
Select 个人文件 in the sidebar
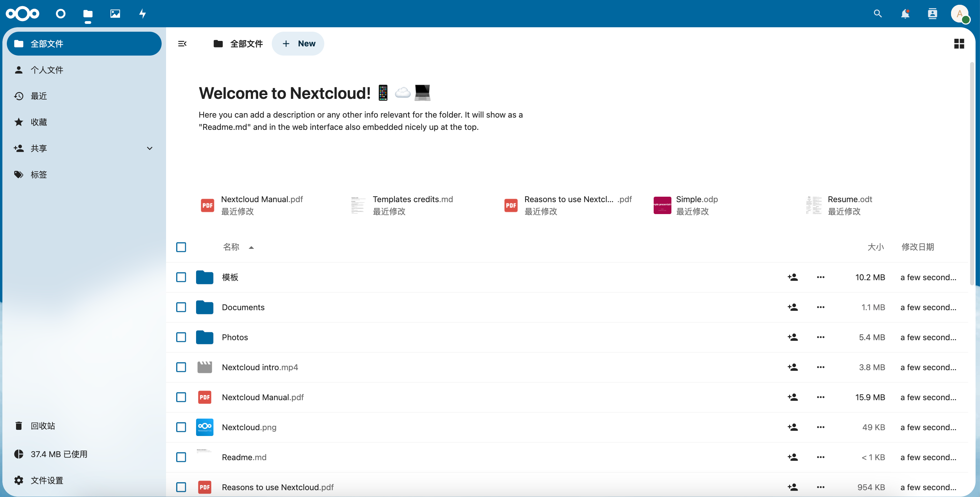(x=84, y=70)
